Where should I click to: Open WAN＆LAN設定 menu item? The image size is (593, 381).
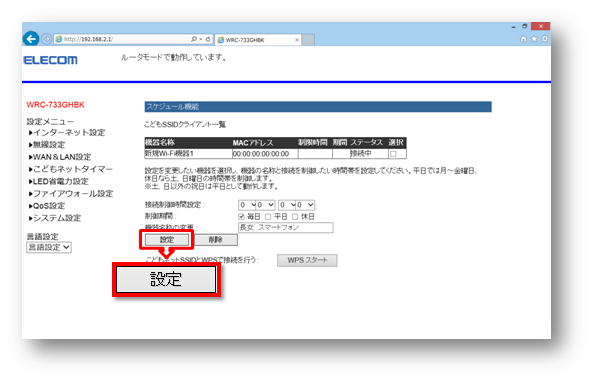coord(60,157)
